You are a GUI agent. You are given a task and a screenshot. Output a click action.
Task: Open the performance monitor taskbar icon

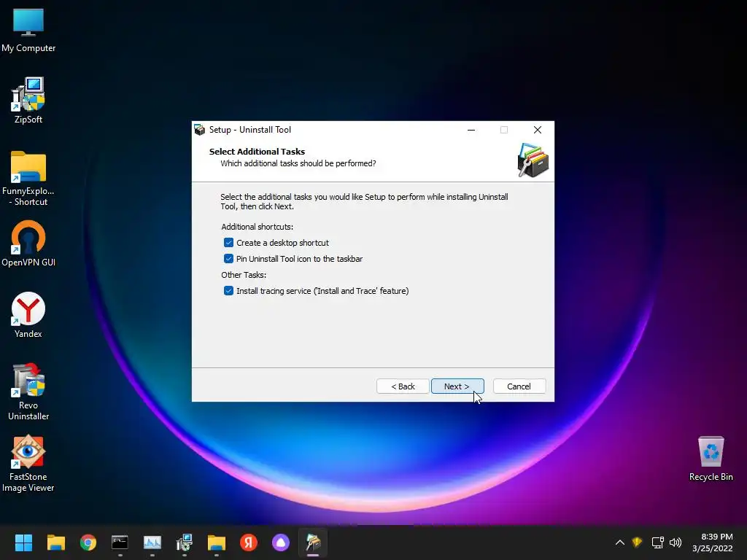pos(152,542)
